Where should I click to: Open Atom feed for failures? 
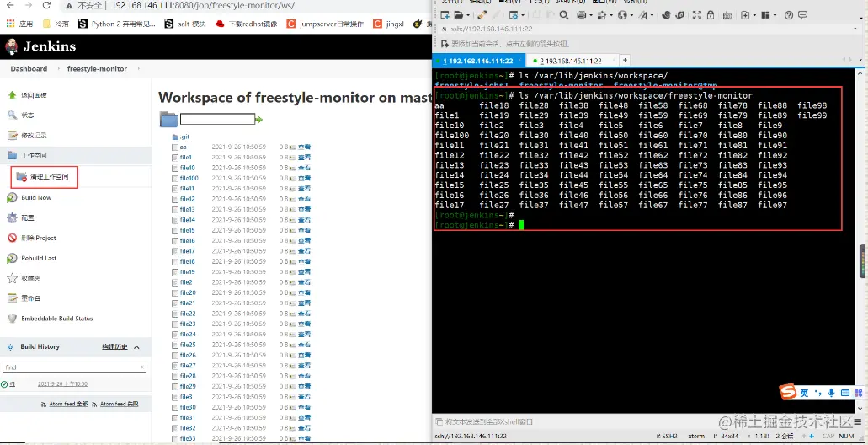coord(119,405)
